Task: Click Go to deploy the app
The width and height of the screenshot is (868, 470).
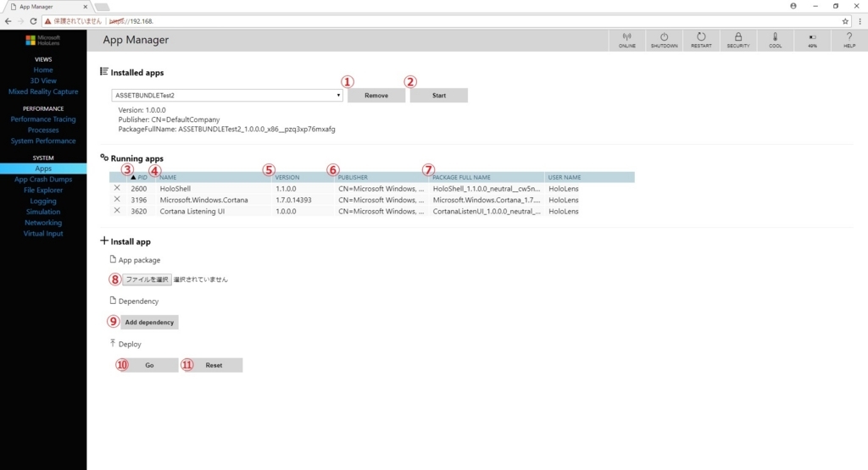Action: click(149, 365)
